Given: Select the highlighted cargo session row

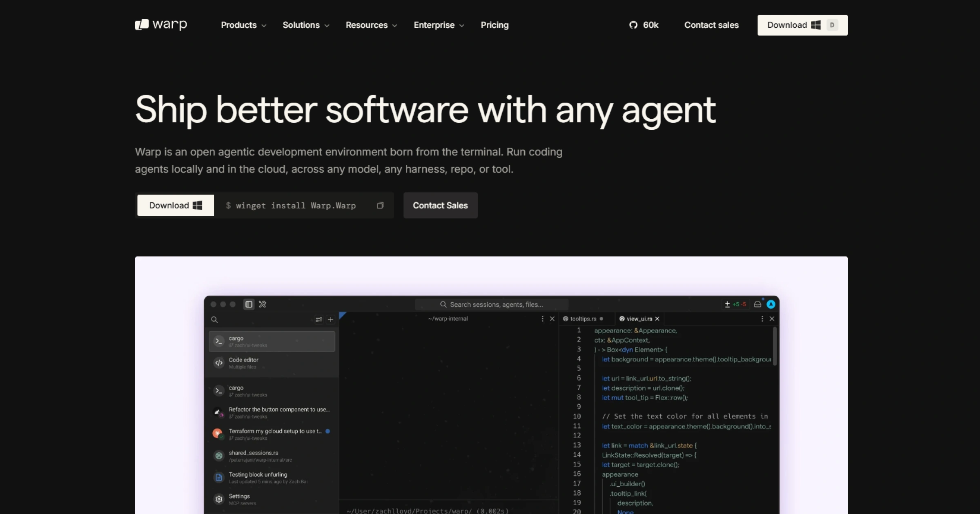Looking at the screenshot, I should pos(272,341).
